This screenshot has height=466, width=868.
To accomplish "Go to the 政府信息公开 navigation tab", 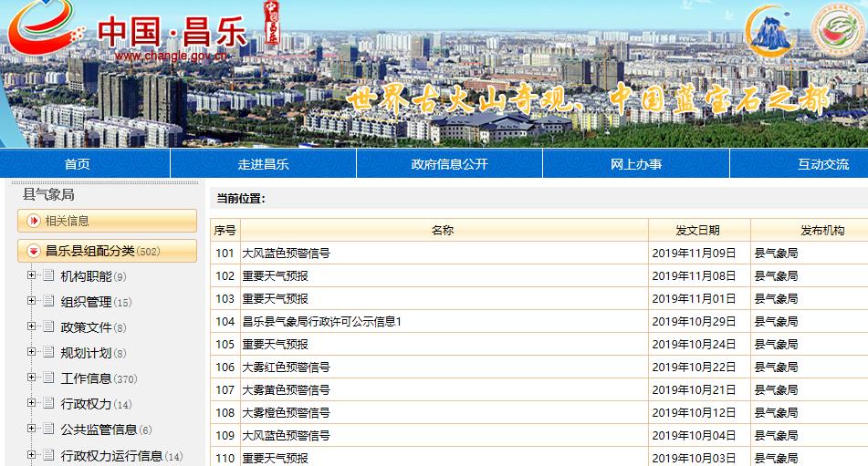I will click(x=449, y=164).
